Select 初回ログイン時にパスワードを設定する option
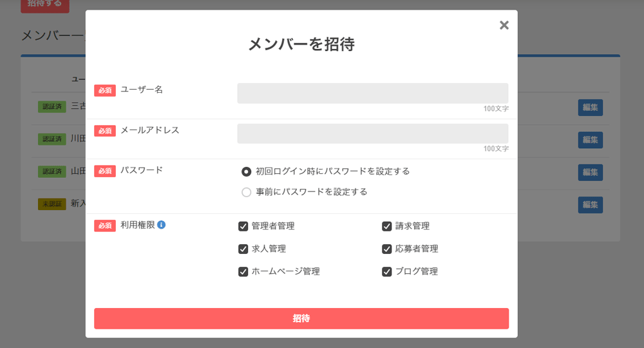This screenshot has width=644, height=348. tap(246, 171)
